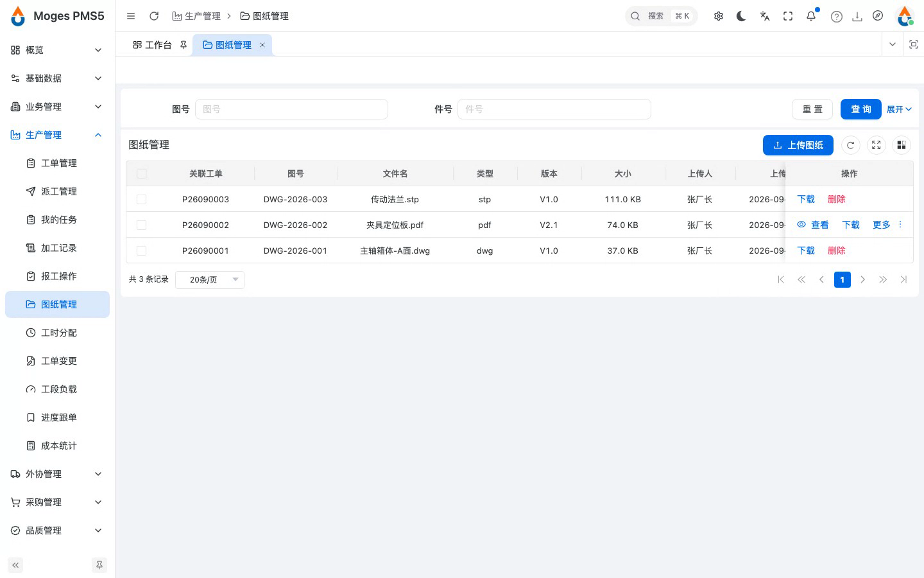Select the P26090003 row checkbox
Viewport: 924px width, 578px height.
click(142, 199)
